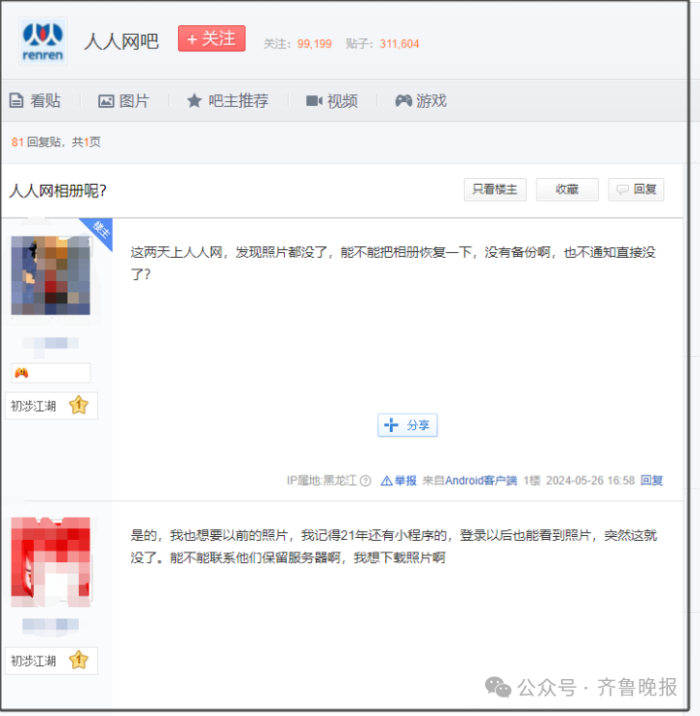Click the second poster's 初涉江湖 level badge

click(51, 660)
